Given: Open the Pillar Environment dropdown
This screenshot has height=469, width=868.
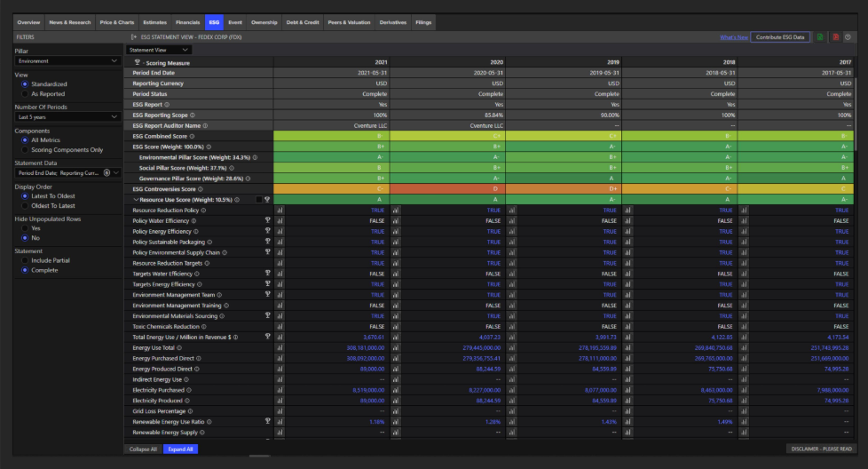Looking at the screenshot, I should (x=67, y=60).
